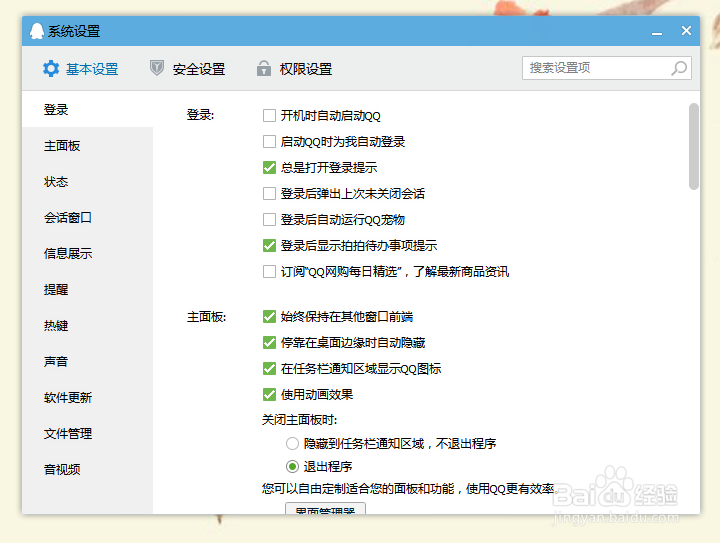Image resolution: width=720 pixels, height=543 pixels.
Task: Uncheck 始终保持在其他窗口前端
Action: pos(270,316)
